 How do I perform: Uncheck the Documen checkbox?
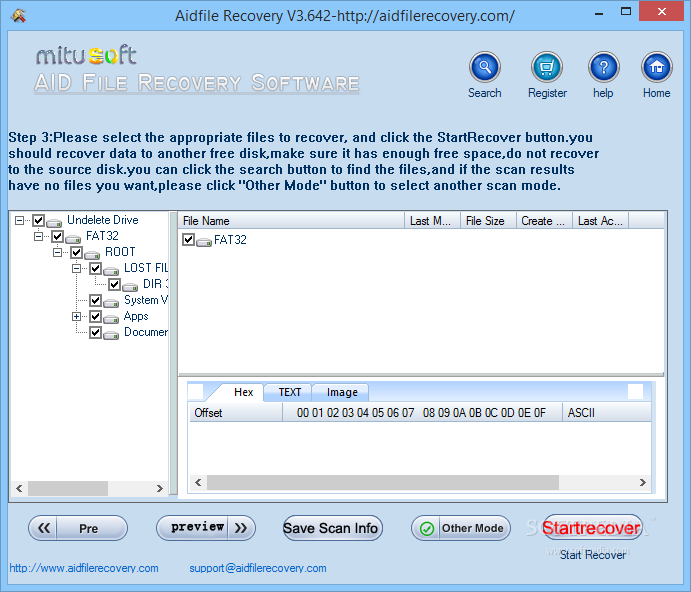(95, 332)
